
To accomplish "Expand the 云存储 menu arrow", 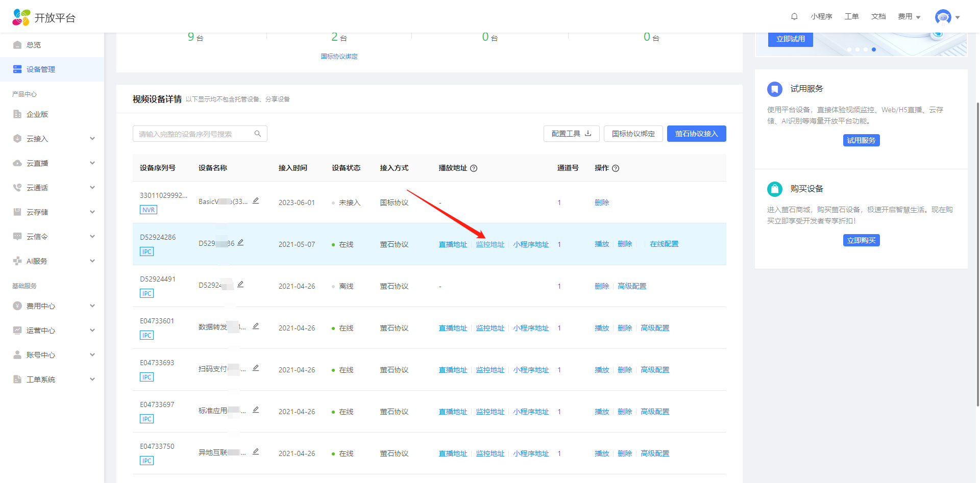I will click(92, 212).
